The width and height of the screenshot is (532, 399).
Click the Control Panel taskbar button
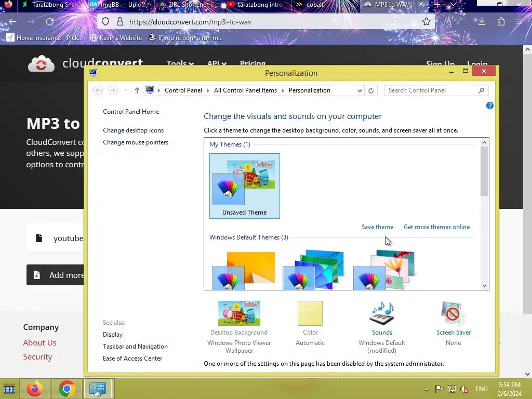98,389
